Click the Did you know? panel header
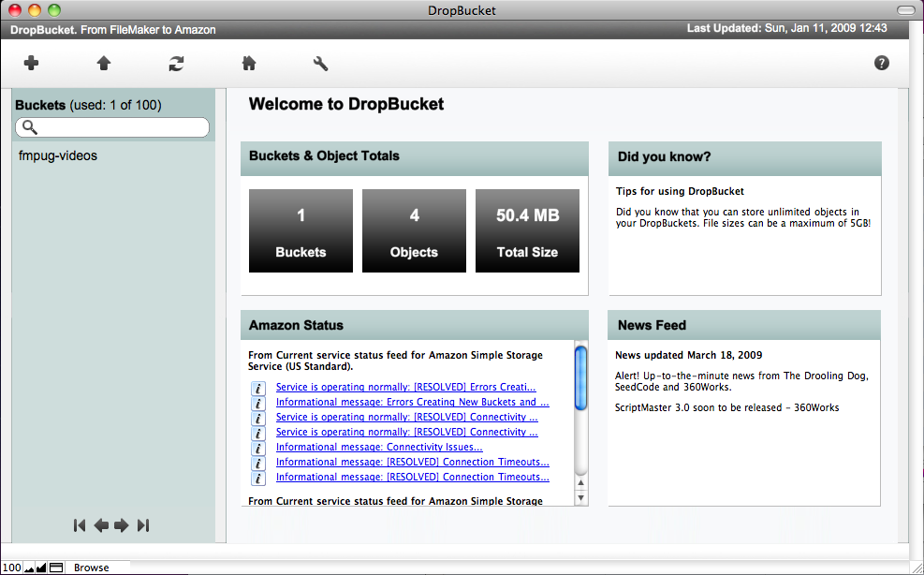 coord(745,158)
